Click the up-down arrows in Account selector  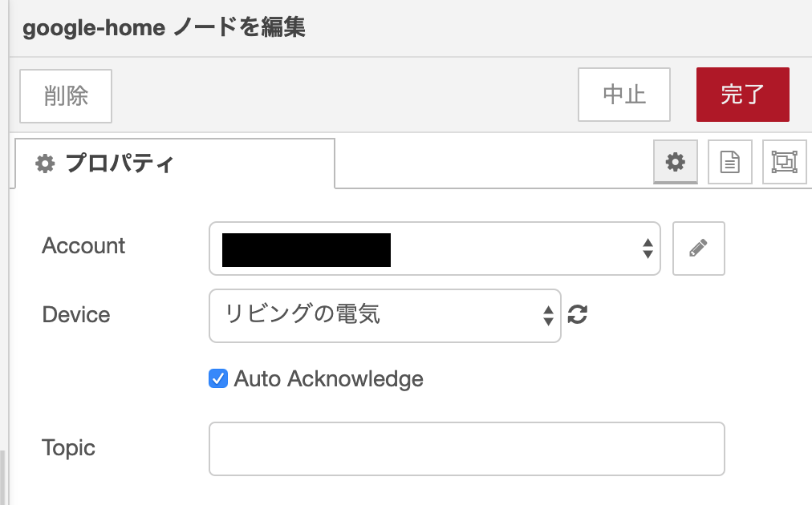coord(648,248)
